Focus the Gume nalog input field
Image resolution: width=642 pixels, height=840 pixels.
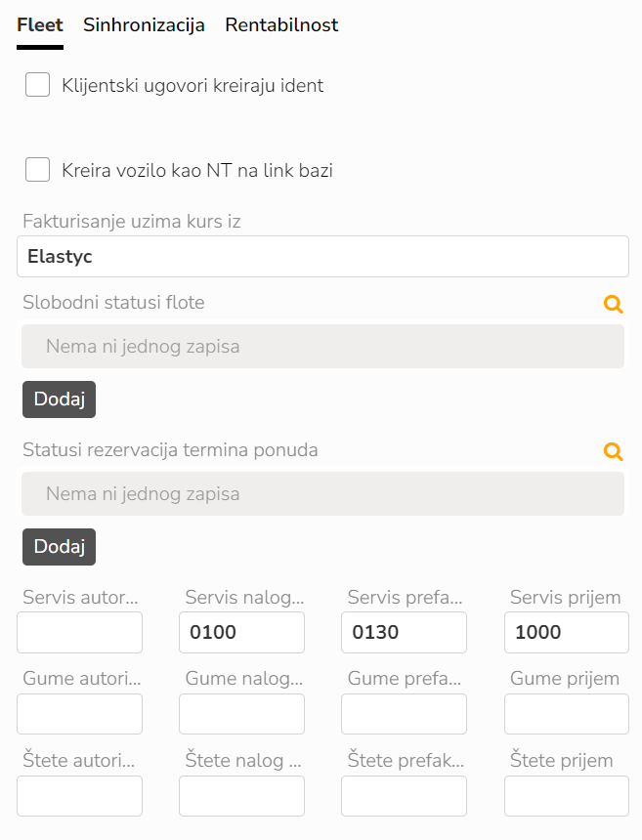click(x=241, y=714)
